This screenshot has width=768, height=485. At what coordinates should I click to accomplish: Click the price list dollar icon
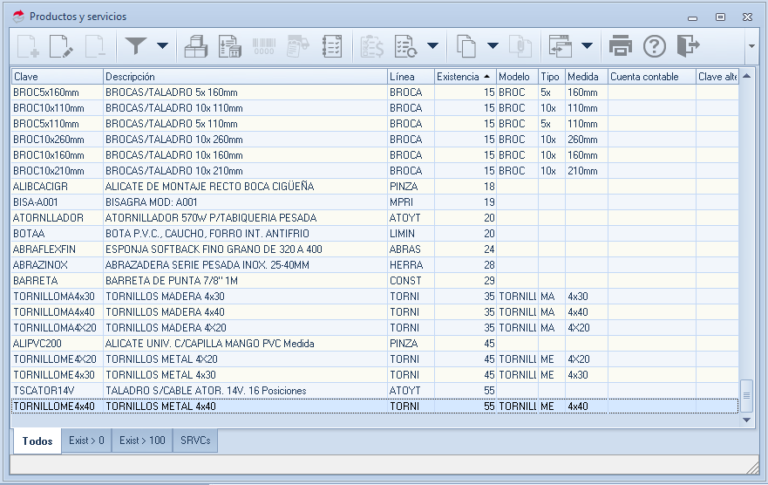372,47
